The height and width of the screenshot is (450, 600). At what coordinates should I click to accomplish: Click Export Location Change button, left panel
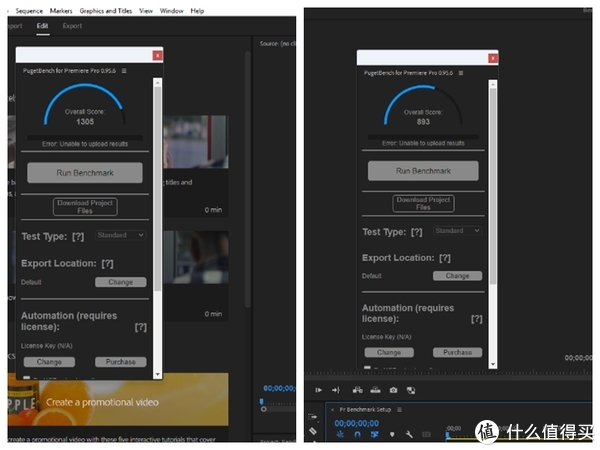click(121, 282)
